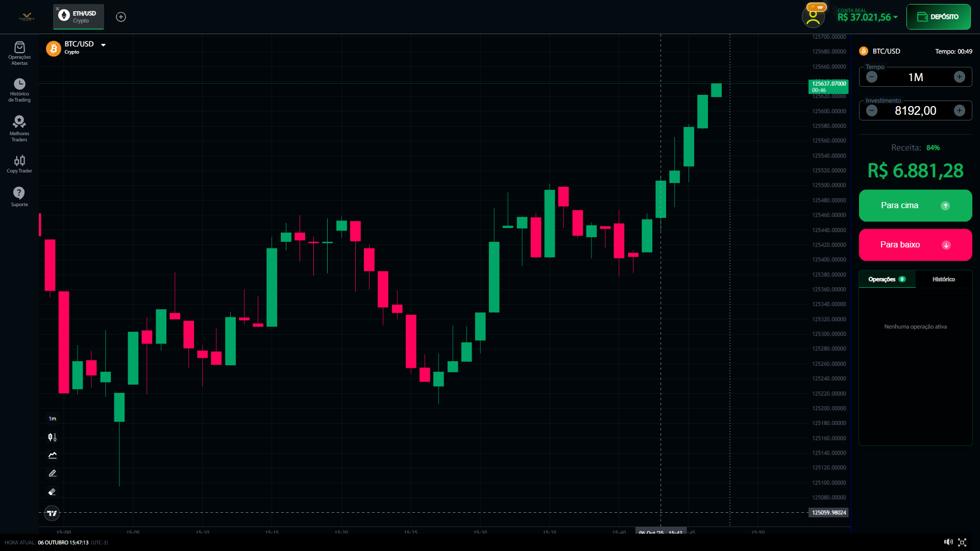This screenshot has height=551, width=980.
Task: Add a new asset tab
Action: point(121,17)
